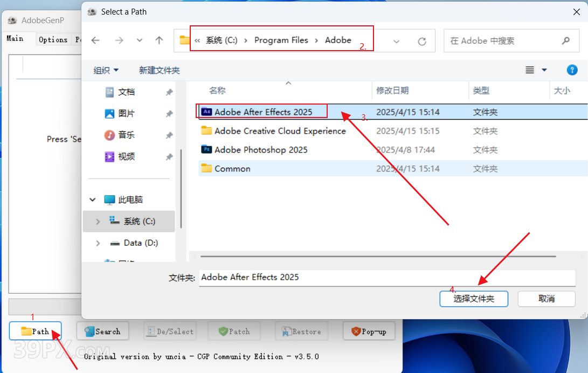Open the blue Help icon
588x373 pixels.
pyautogui.click(x=572, y=70)
